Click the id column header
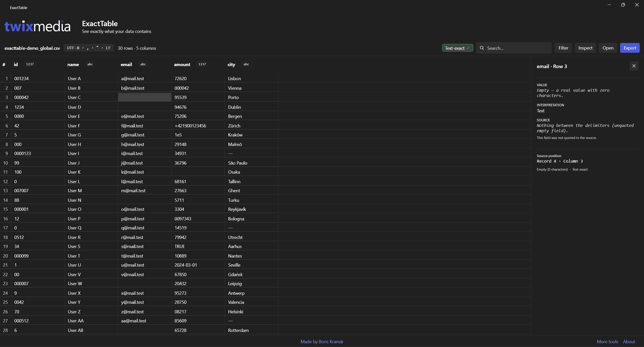The image size is (644, 347). click(16, 65)
